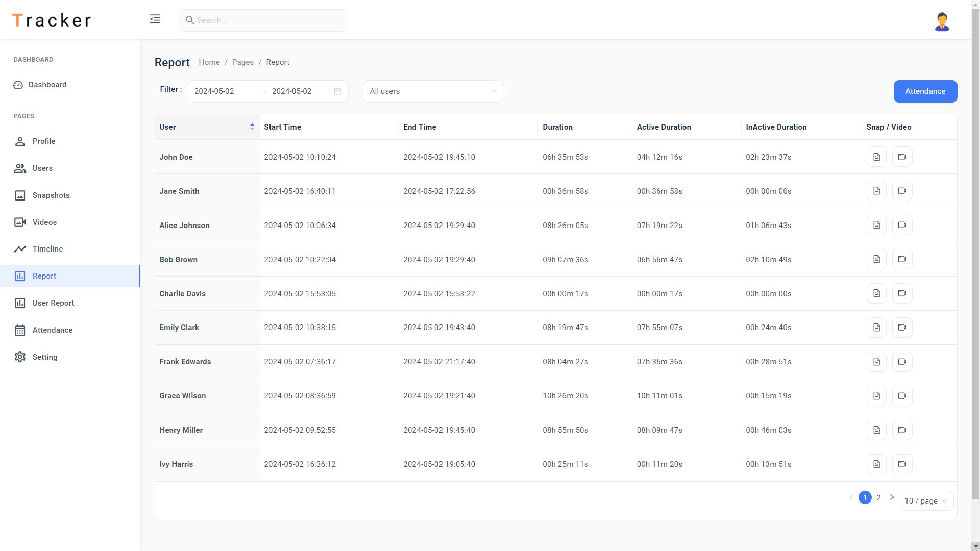Click the video icon for Ivy Harris
This screenshot has height=551, width=980.
click(902, 464)
